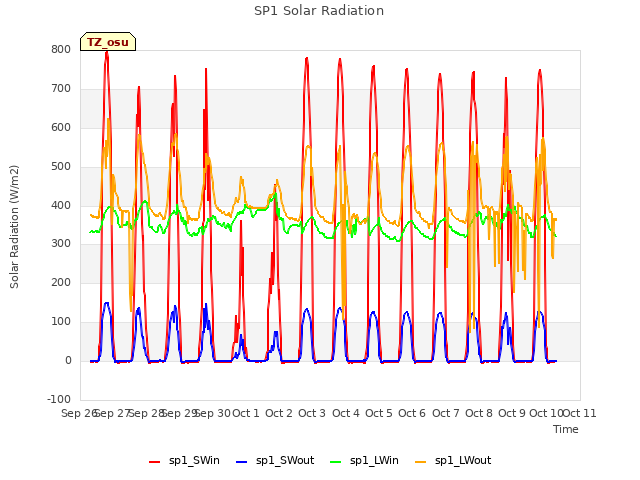Toggle the sp1_LWin legend label
This screenshot has height=480, width=640.
pos(374,461)
